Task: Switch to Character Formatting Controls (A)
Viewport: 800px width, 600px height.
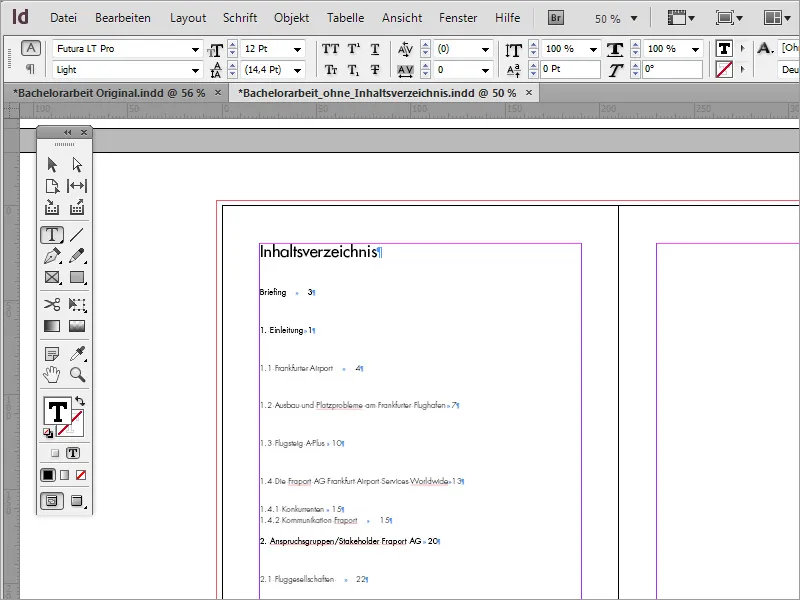Action: (31, 48)
